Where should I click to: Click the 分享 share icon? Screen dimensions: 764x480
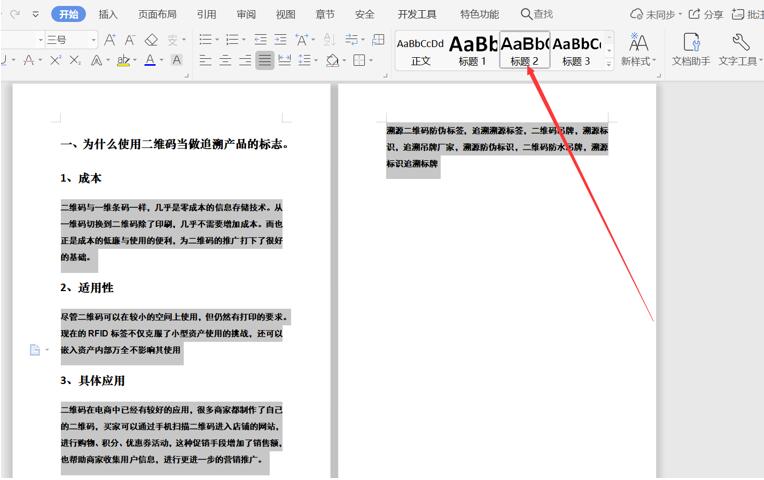(x=706, y=14)
